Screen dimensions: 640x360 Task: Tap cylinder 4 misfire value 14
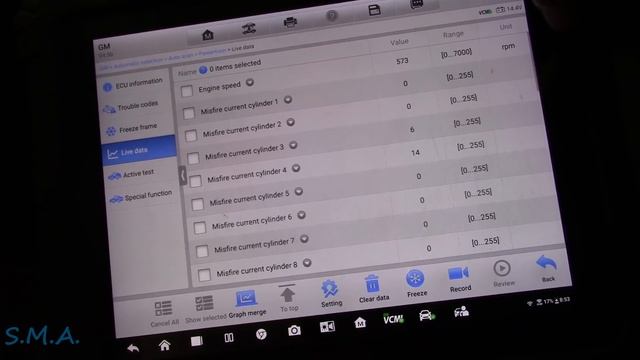[x=415, y=153]
